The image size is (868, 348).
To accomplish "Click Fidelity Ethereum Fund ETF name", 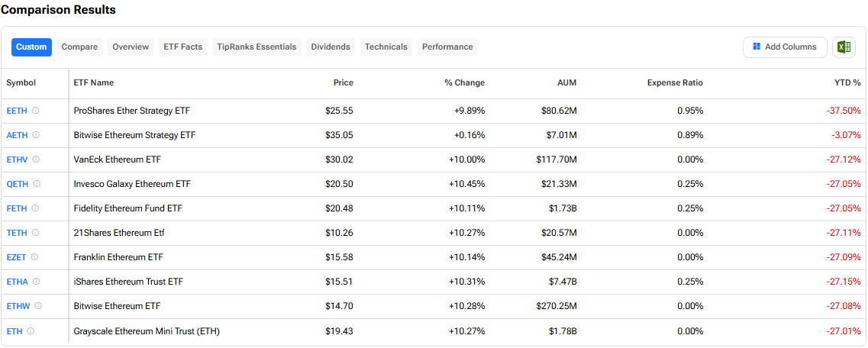I will pyautogui.click(x=128, y=208).
